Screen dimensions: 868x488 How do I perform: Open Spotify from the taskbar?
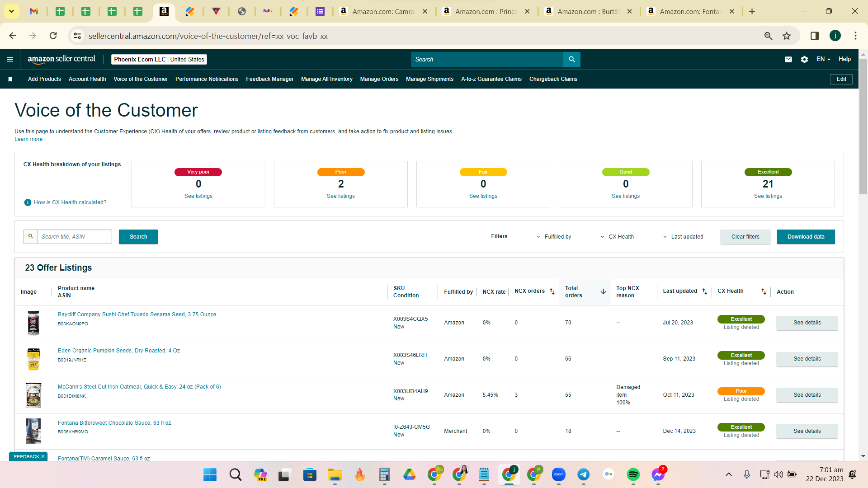[x=633, y=474]
